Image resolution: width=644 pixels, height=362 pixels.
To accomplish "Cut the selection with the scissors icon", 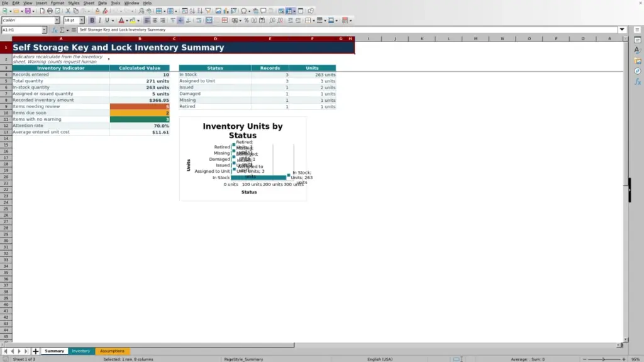I will tap(68, 11).
